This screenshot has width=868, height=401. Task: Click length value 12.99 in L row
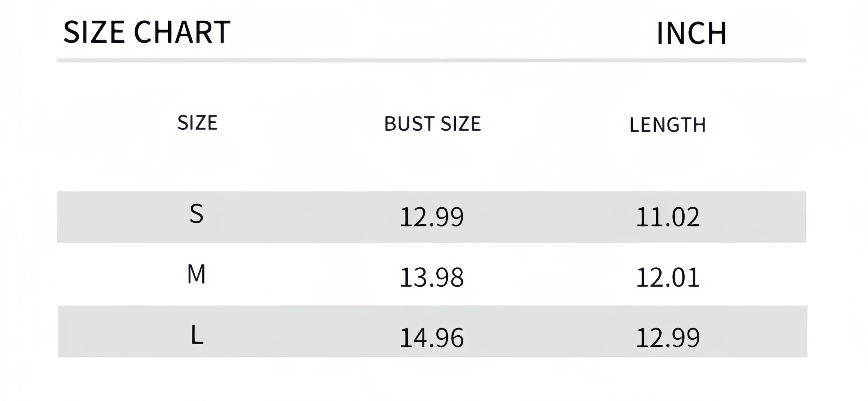[668, 338]
